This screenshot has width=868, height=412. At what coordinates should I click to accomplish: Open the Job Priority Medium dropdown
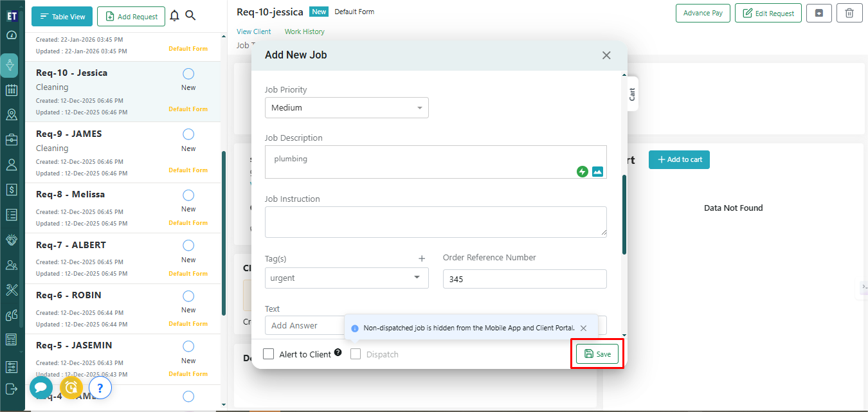(347, 108)
